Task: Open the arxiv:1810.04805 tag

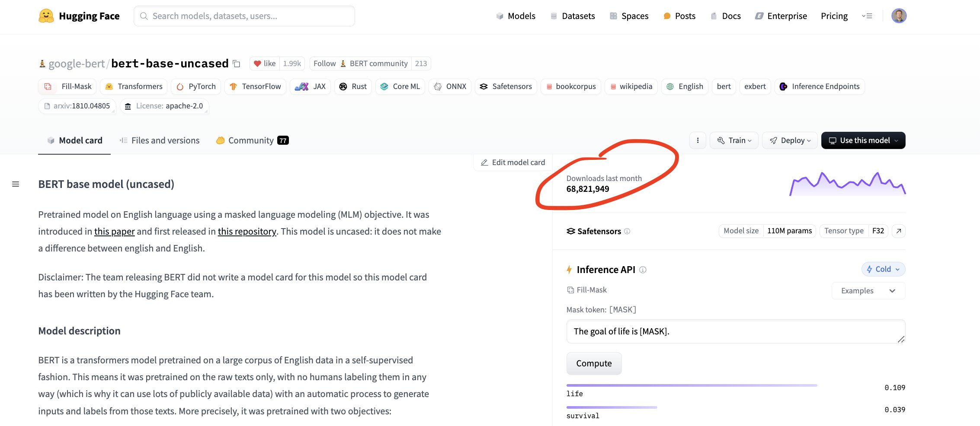Action: [x=77, y=106]
